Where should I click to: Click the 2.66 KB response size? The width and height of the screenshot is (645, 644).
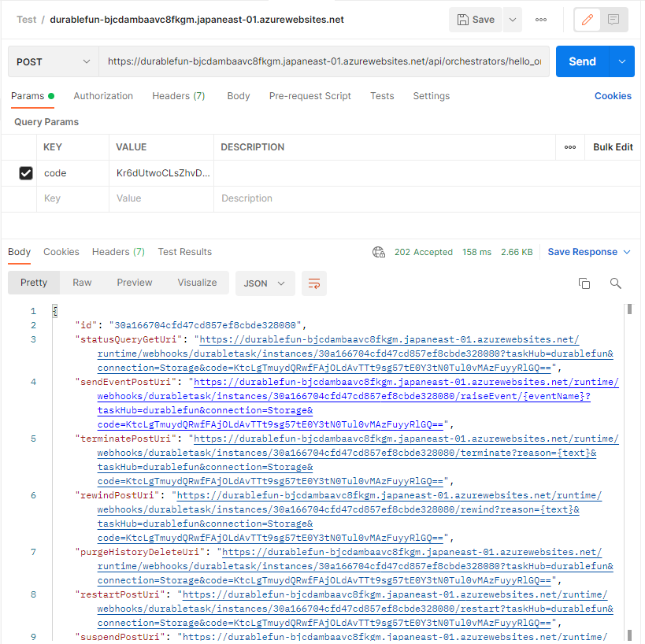[517, 252]
